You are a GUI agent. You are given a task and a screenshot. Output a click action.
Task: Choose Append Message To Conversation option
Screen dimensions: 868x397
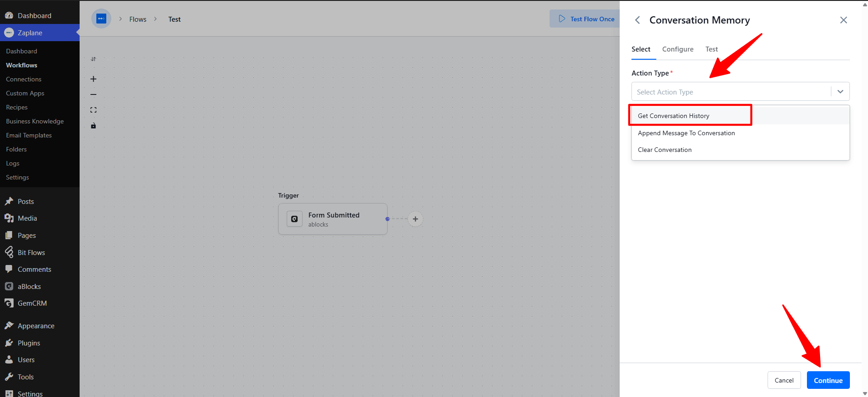[x=740, y=133]
